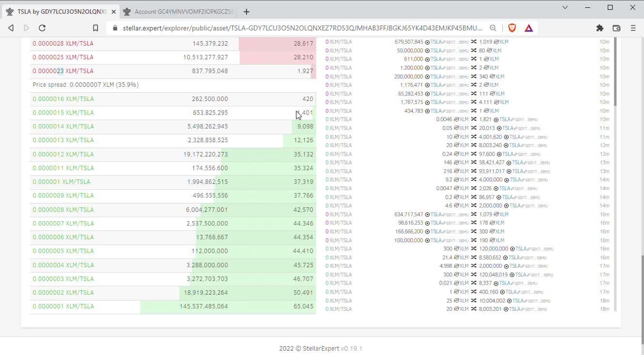Click the browser forward arrow
This screenshot has width=644, height=355.
26,28
